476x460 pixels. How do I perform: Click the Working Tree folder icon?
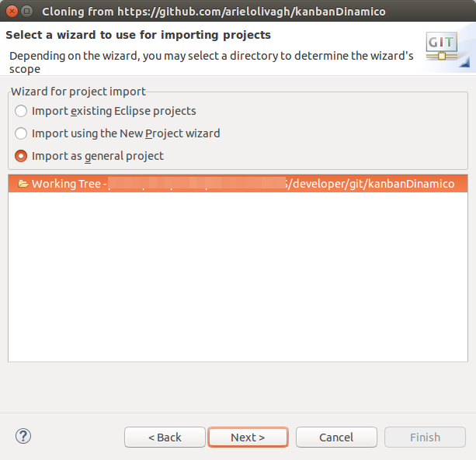[23, 183]
